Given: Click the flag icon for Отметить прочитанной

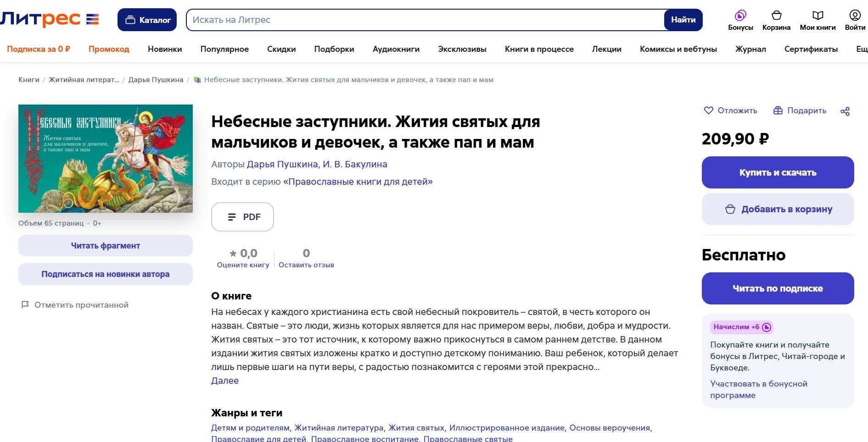Looking at the screenshot, I should [x=25, y=305].
